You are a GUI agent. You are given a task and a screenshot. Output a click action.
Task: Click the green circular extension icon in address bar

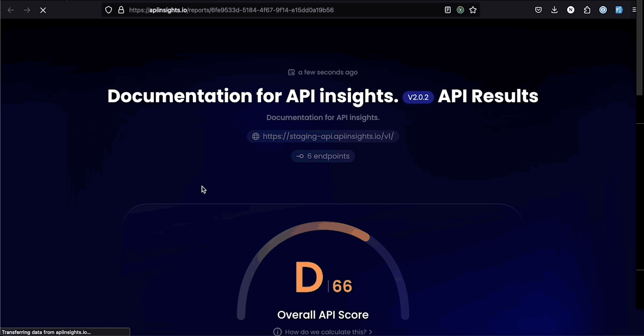(460, 10)
